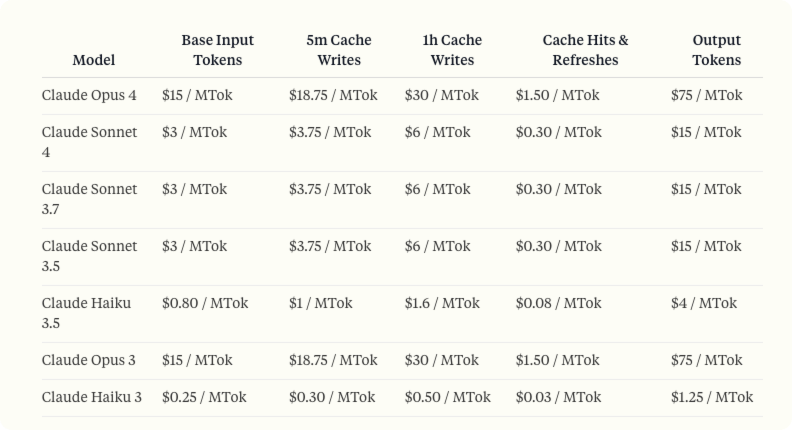Select Cache Hits & Refreshes header
792x430 pixels.
(585, 50)
